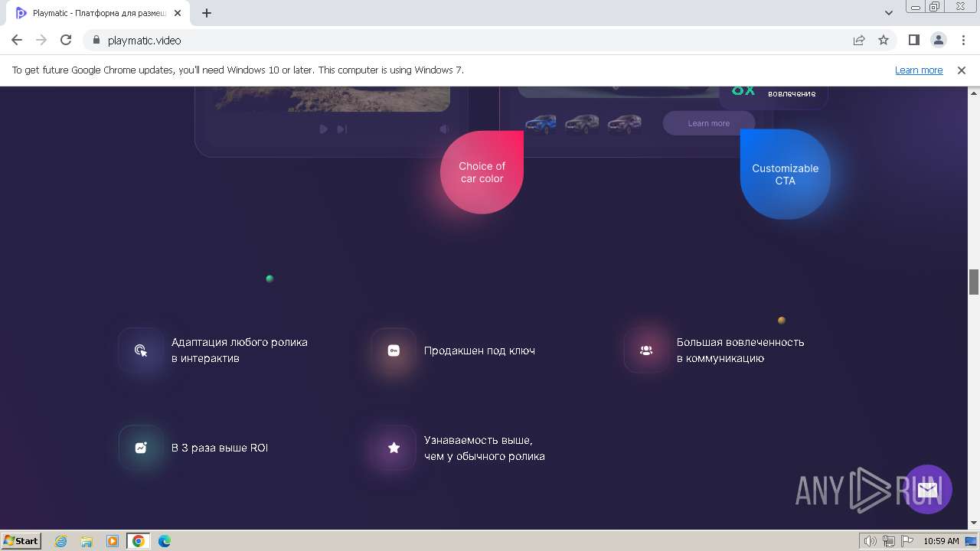Image resolution: width=980 pixels, height=551 pixels.
Task: Select the blue car thumbnail
Action: [x=541, y=124]
